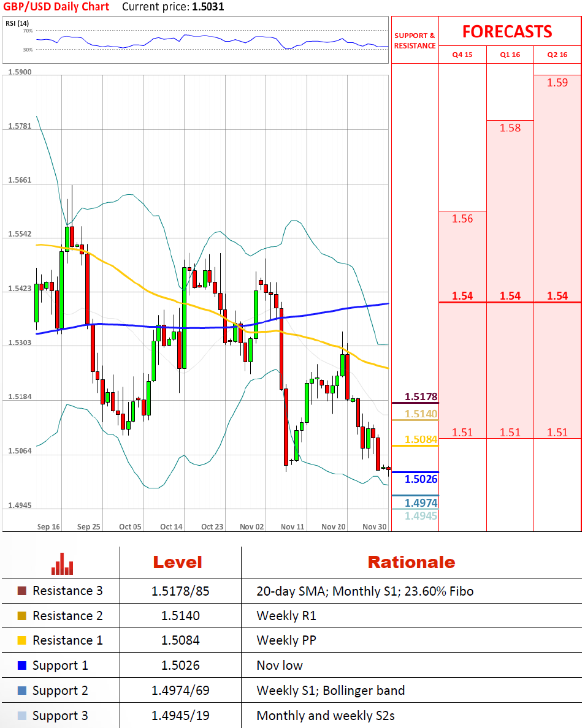585x728 pixels.
Task: Click the 'Nov low' rationale
Action: point(280,665)
